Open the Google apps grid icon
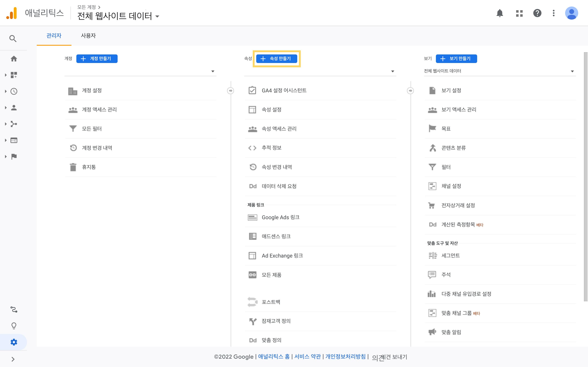This screenshot has height=367, width=588. (x=519, y=13)
